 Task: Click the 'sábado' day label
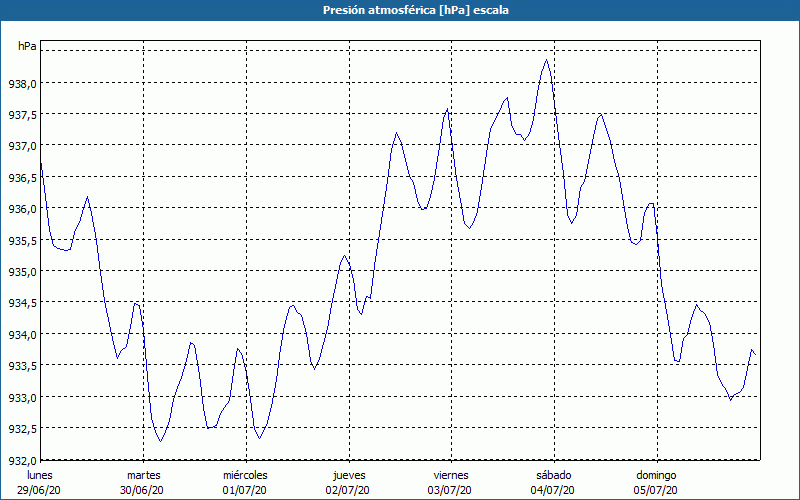point(554,475)
